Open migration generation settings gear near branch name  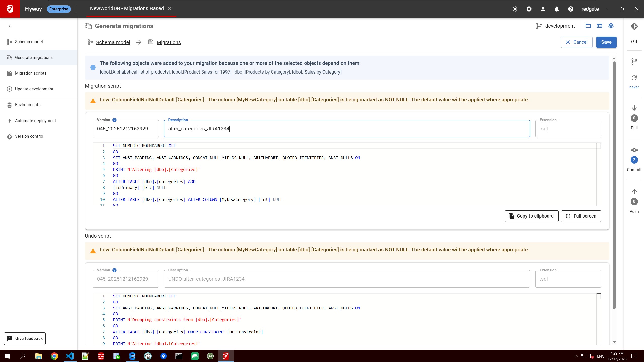(611, 26)
